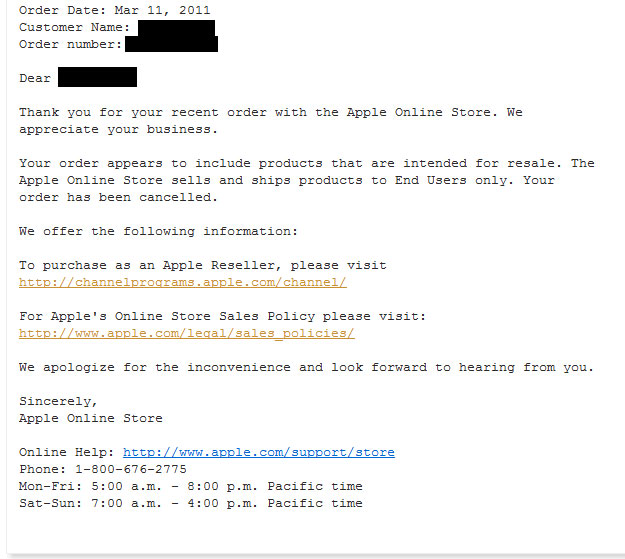
Task: Open the Apple sales policies link
Action: tap(187, 334)
